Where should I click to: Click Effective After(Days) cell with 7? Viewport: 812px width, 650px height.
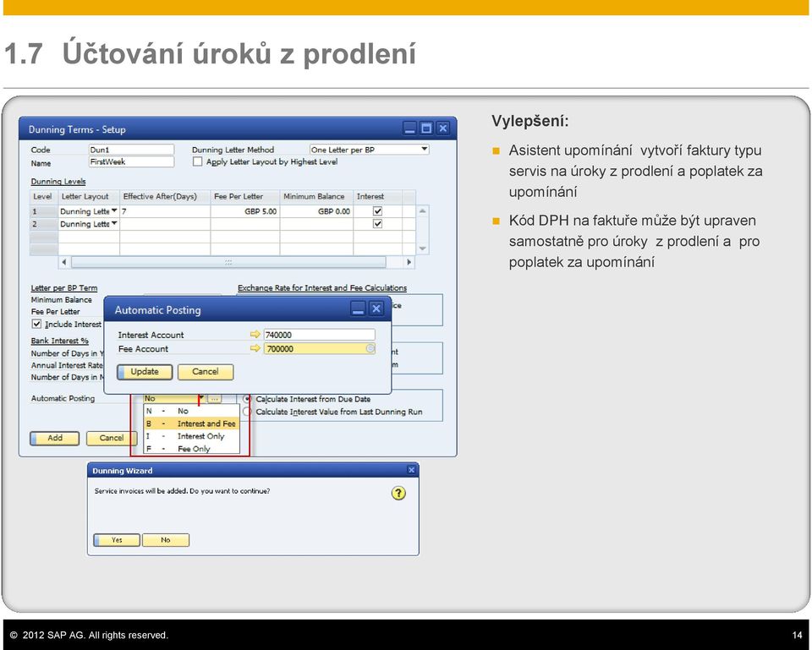click(165, 211)
